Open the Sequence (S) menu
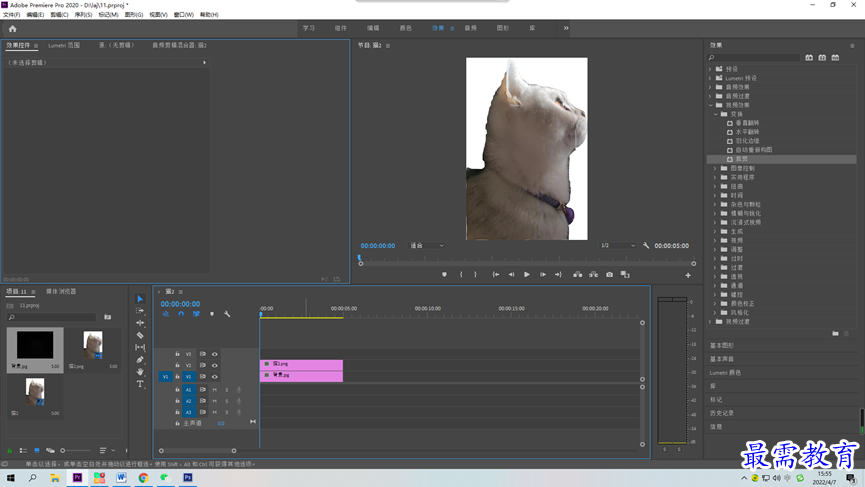 [x=83, y=15]
